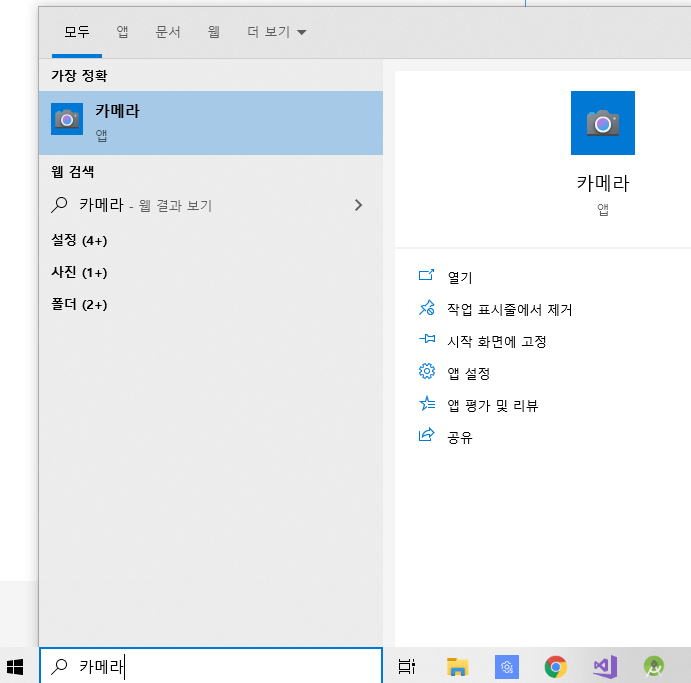
Task: Open Visual Studio from the taskbar
Action: (605, 667)
